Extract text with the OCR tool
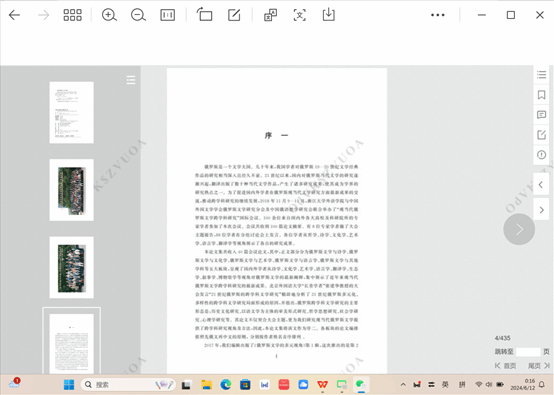Viewport: 554px width, 395px height. 300,15
